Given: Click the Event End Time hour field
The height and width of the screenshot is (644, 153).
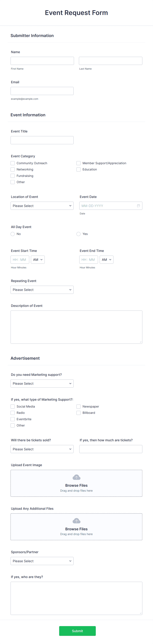Looking at the screenshot, I should tap(89, 260).
